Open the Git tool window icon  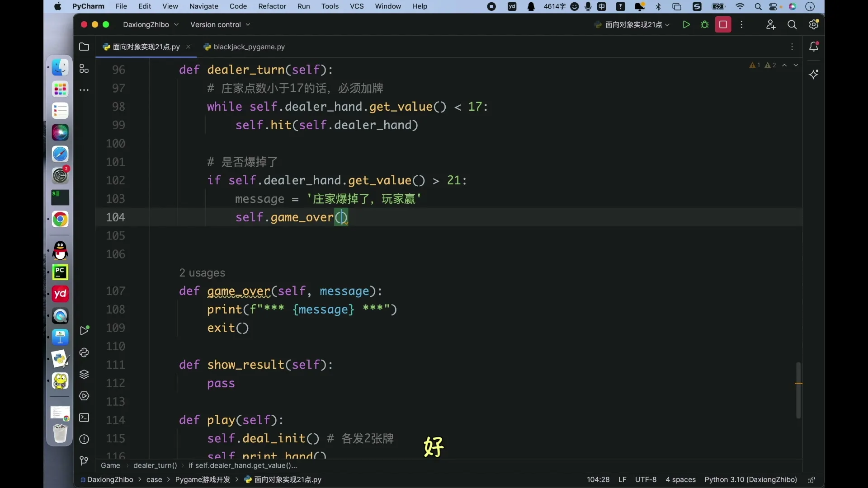click(x=84, y=460)
